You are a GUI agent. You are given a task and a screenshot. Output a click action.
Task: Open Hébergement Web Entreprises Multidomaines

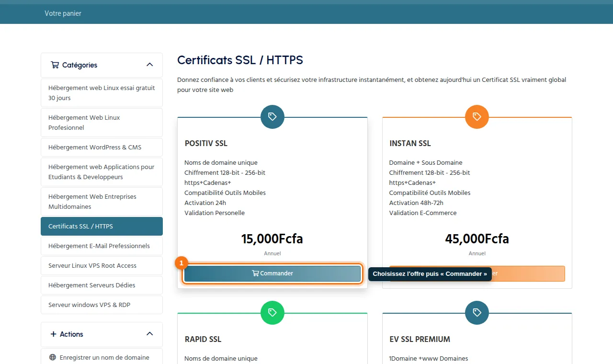coord(102,202)
